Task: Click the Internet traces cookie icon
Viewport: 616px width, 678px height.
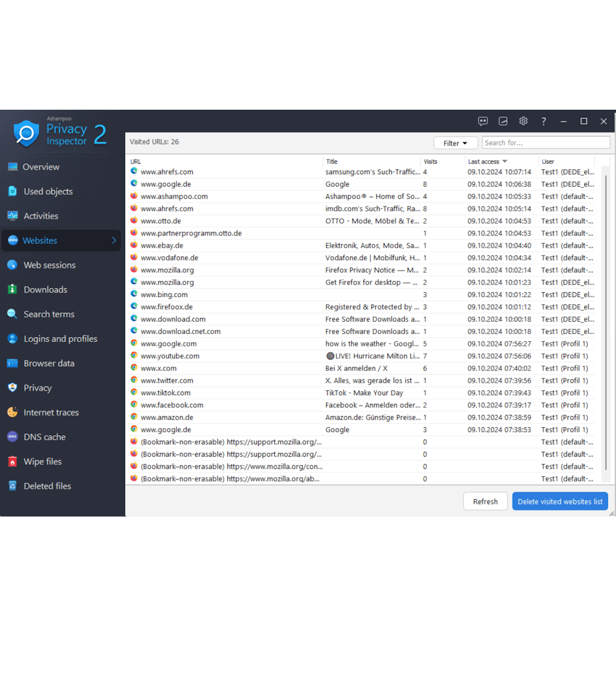Action: coord(12,412)
